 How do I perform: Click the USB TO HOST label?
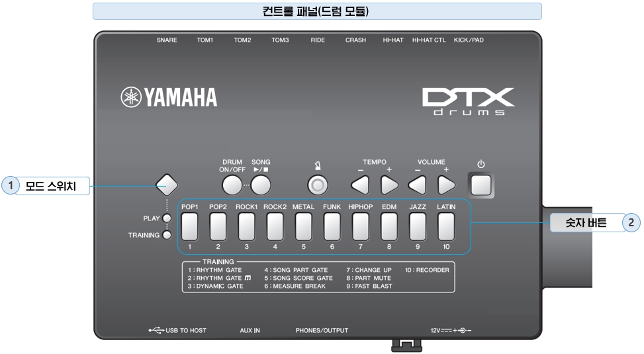(x=186, y=330)
